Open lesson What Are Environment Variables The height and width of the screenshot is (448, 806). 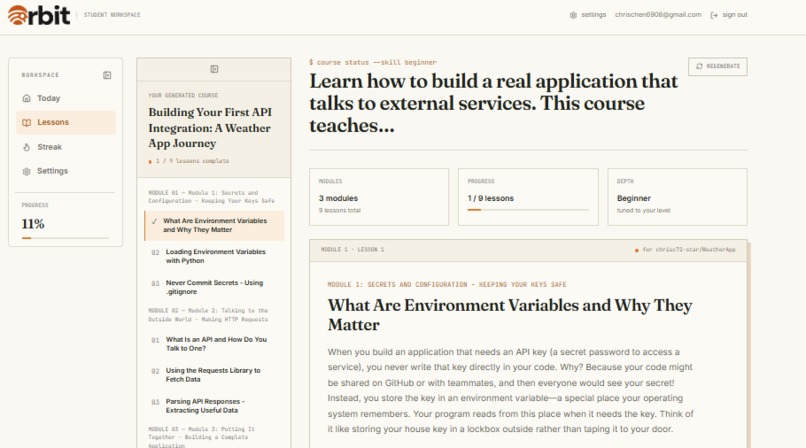pos(214,226)
